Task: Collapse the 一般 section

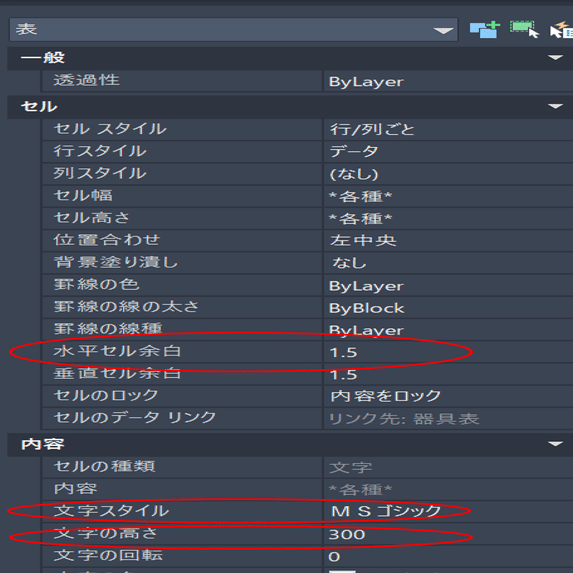Action: pyautogui.click(x=555, y=57)
